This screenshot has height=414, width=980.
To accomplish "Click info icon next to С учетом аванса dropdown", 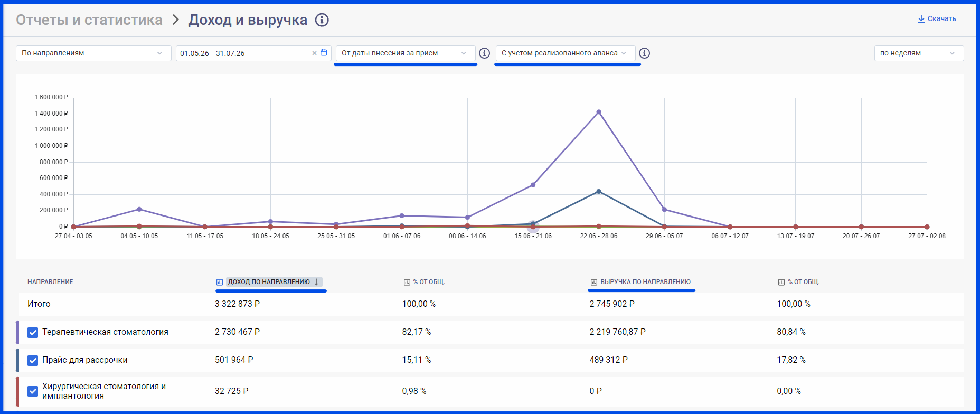I will tap(644, 53).
